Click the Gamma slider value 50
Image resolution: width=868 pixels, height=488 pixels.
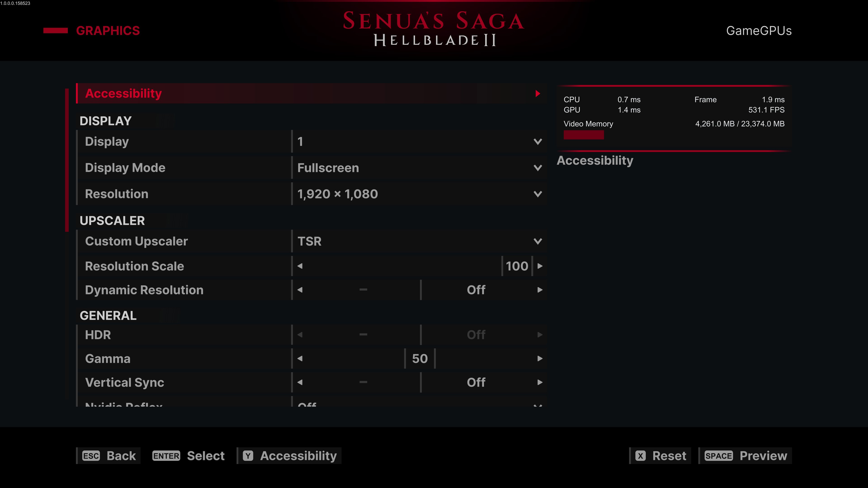pos(420,359)
